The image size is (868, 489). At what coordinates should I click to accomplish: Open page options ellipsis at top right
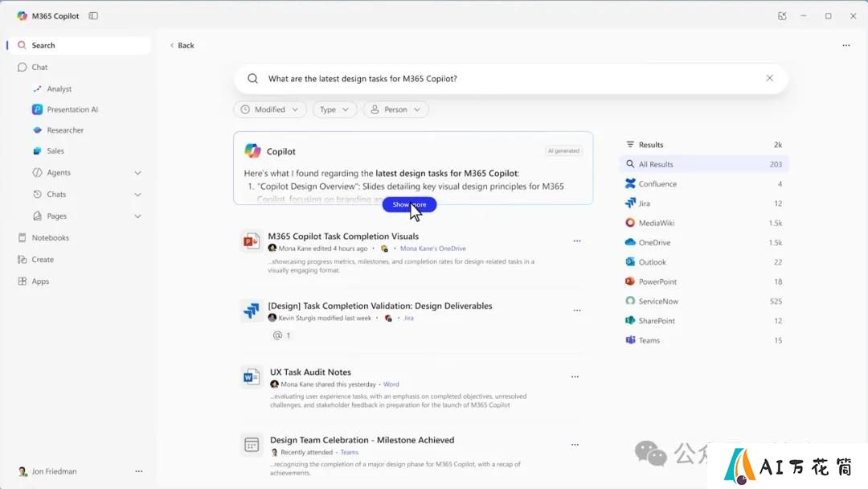pos(845,45)
